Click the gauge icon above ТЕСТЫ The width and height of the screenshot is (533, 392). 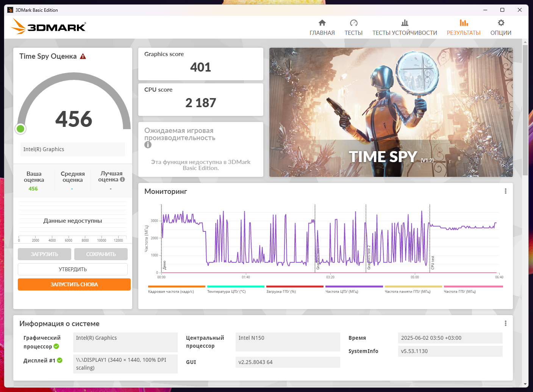pyautogui.click(x=353, y=23)
